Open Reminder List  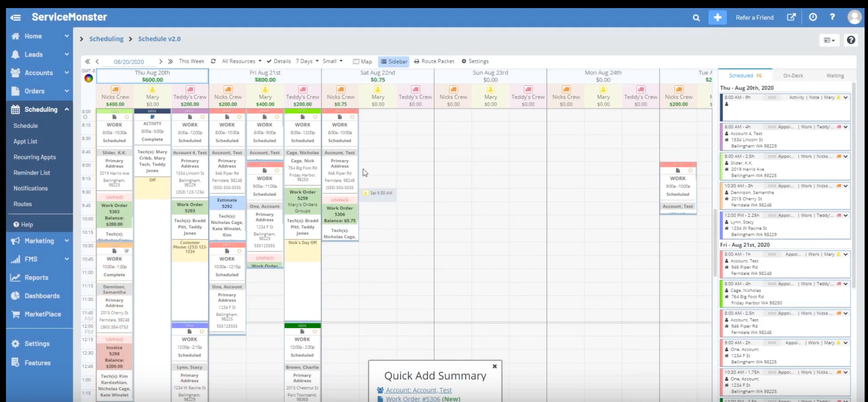[32, 173]
